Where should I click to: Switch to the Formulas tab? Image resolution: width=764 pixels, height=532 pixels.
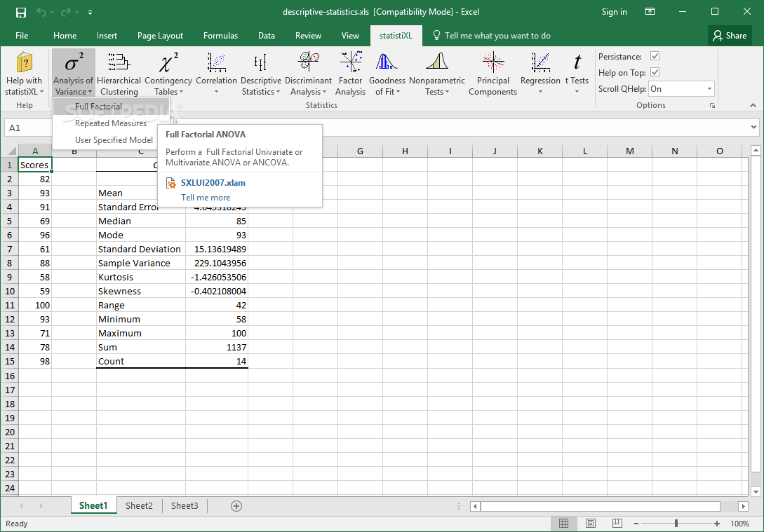[221, 36]
